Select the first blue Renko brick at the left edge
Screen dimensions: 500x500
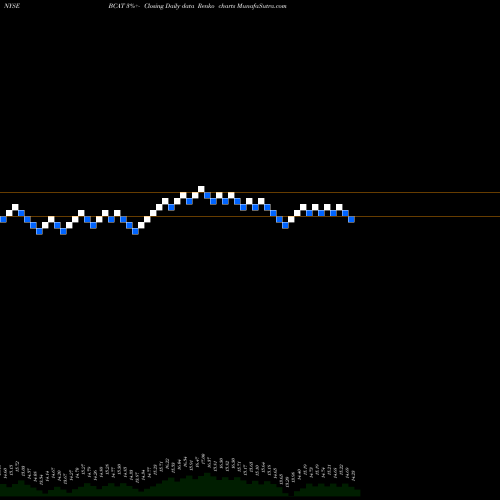(3, 219)
